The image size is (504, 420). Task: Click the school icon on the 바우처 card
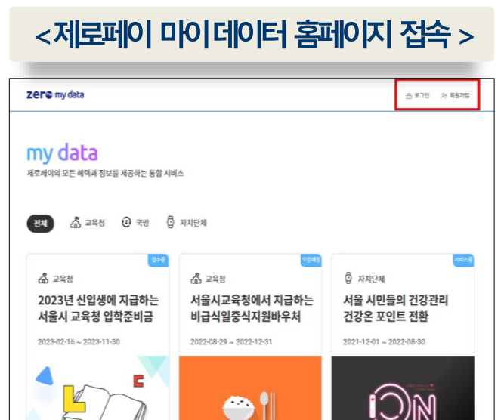tap(196, 278)
